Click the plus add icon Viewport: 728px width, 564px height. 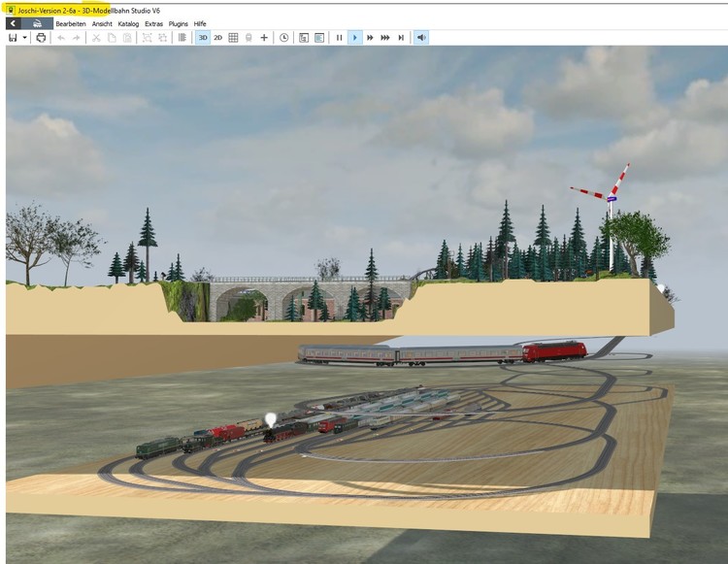pos(264,38)
